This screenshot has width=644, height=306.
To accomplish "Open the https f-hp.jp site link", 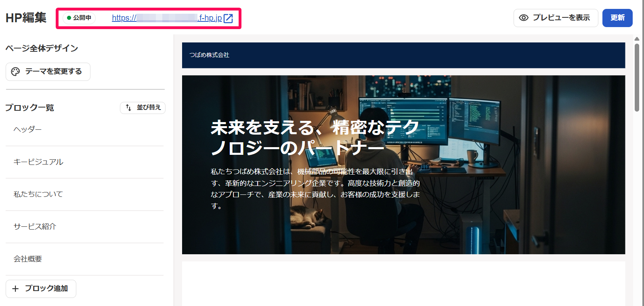I will point(167,18).
